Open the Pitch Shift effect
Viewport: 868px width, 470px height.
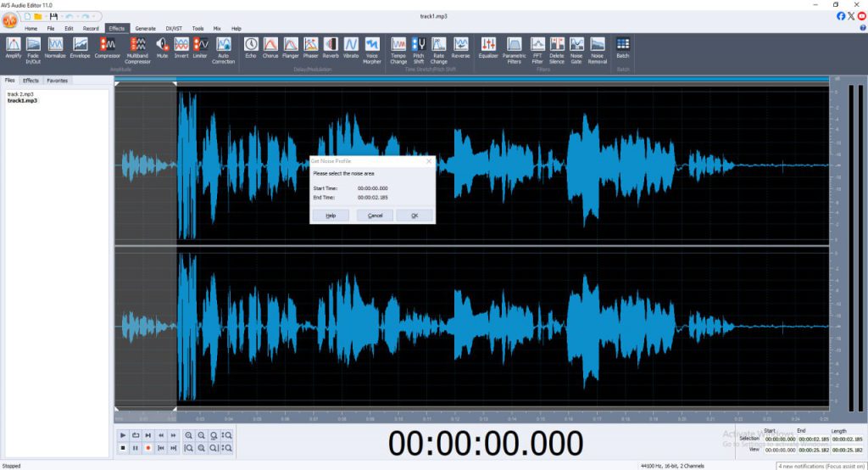pyautogui.click(x=418, y=48)
